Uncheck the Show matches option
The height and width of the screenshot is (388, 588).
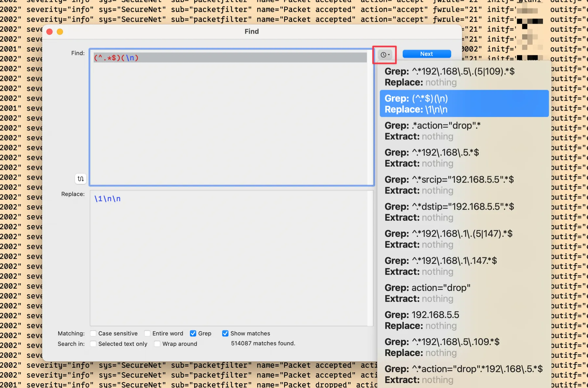pyautogui.click(x=225, y=333)
